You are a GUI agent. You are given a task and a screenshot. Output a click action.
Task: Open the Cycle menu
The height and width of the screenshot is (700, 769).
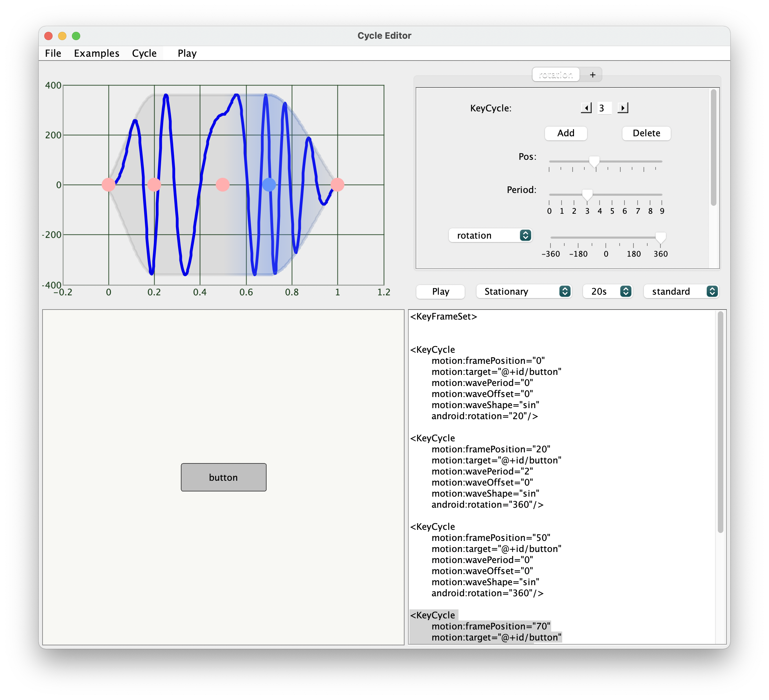point(144,53)
